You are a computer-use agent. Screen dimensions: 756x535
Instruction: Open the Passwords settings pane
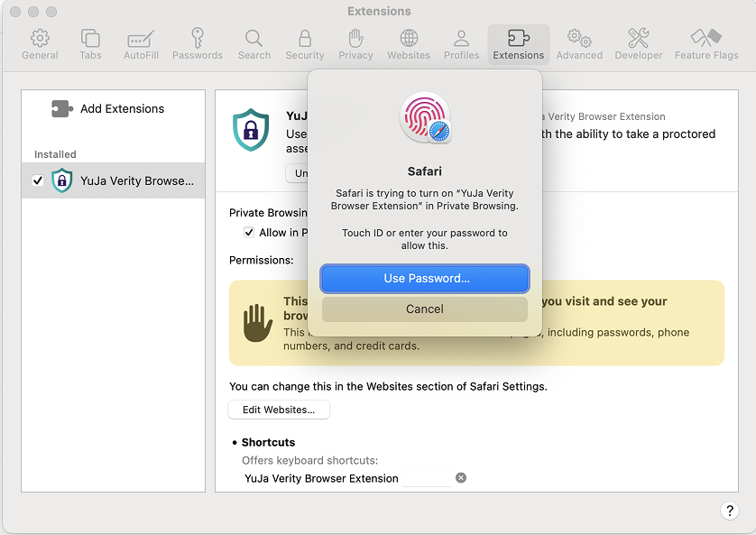click(x=198, y=44)
